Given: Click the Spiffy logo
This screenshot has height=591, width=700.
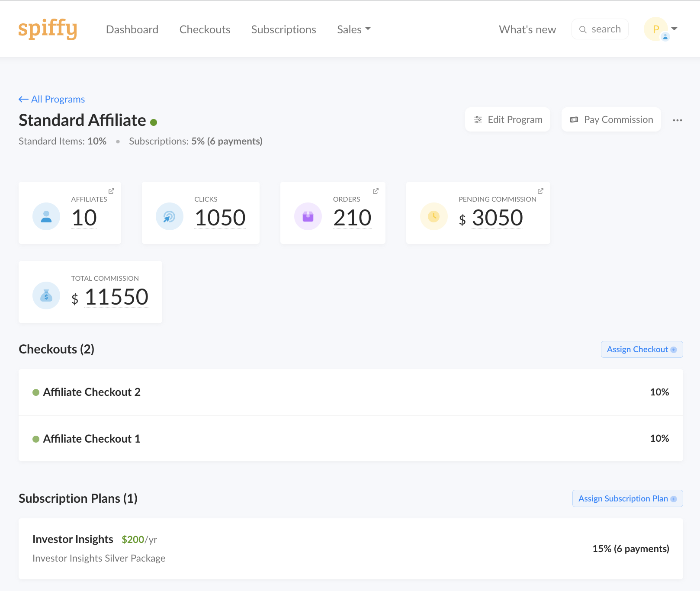Looking at the screenshot, I should [48, 29].
